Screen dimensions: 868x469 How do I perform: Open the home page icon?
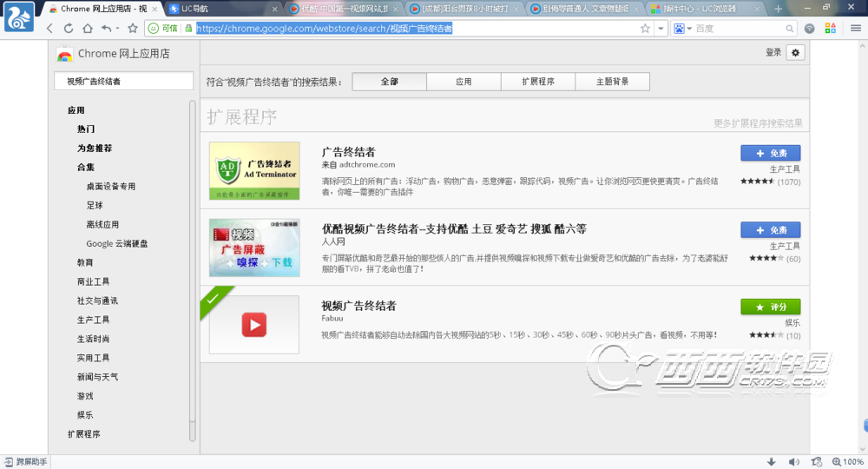[x=88, y=29]
